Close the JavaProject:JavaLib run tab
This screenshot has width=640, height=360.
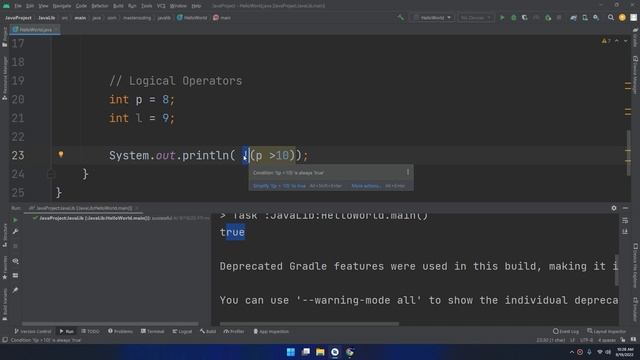tap(137, 208)
